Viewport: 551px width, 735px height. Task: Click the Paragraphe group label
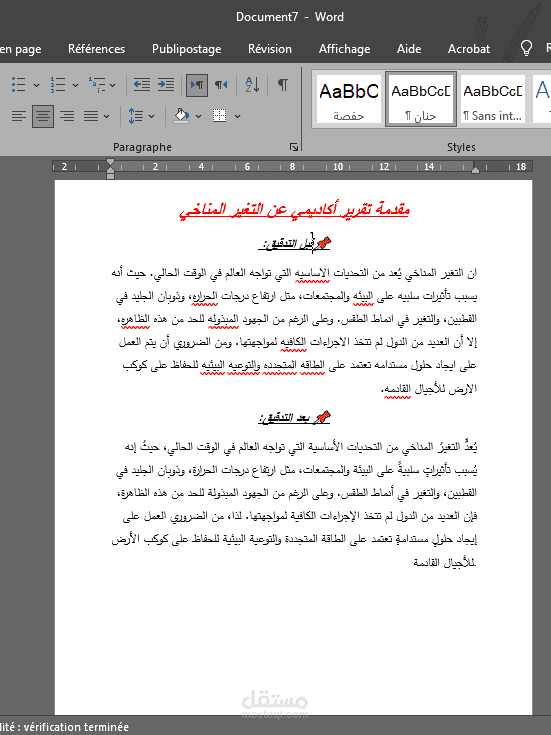142,147
